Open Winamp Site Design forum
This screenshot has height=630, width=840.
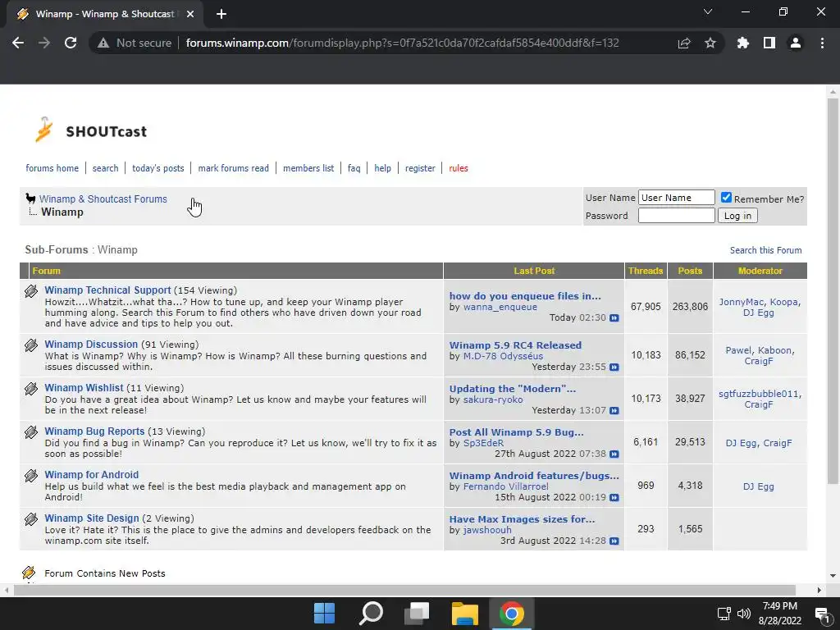tap(92, 518)
